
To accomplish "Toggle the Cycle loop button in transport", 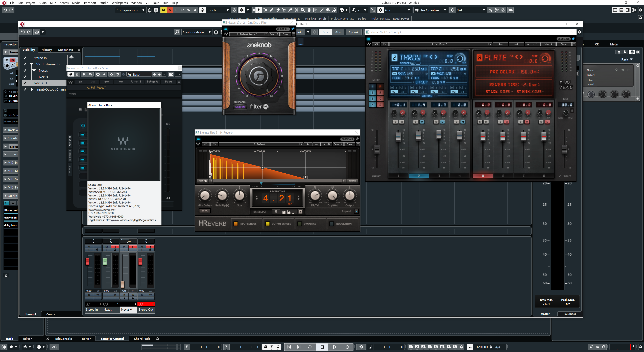I will click(309, 347).
